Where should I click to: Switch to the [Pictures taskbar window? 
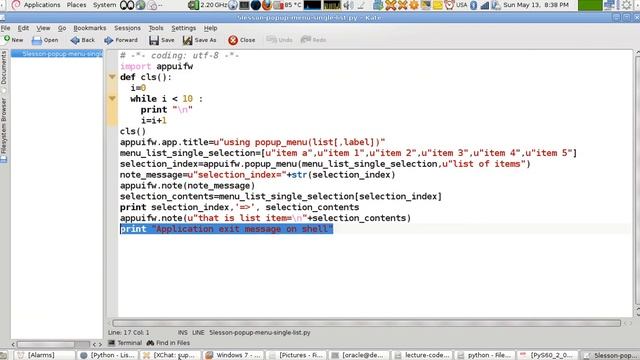click(x=297, y=355)
